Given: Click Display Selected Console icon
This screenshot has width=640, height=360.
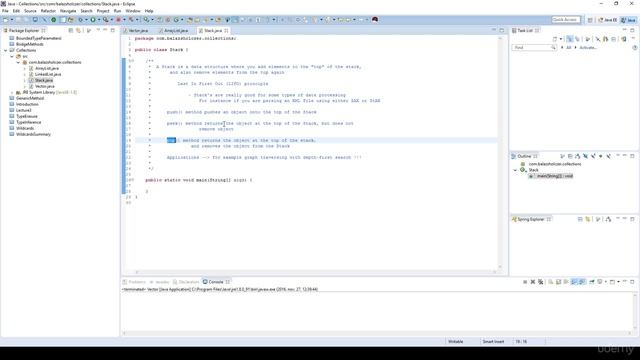Looking at the screenshot, I should [x=601, y=282].
